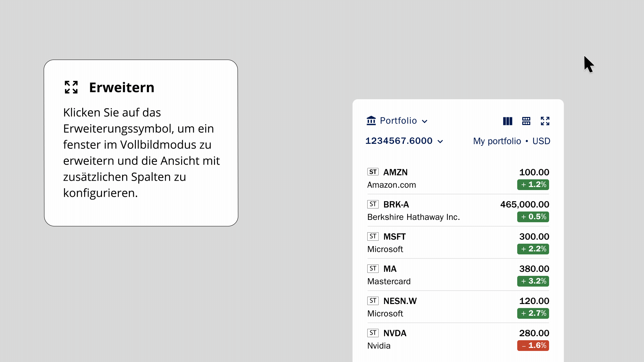The width and height of the screenshot is (644, 362).
Task: Select the BRK-A ticker
Action: click(x=396, y=204)
